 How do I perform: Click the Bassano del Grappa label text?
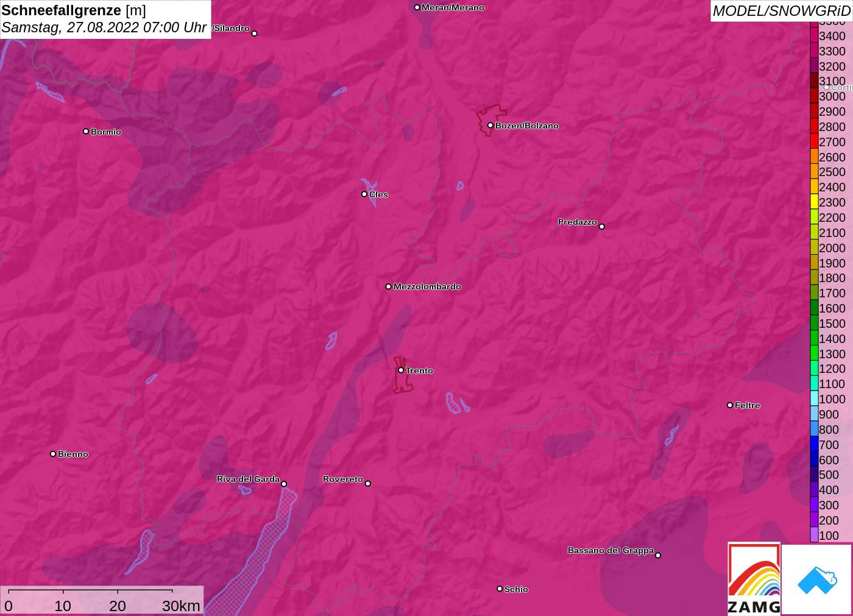611,550
